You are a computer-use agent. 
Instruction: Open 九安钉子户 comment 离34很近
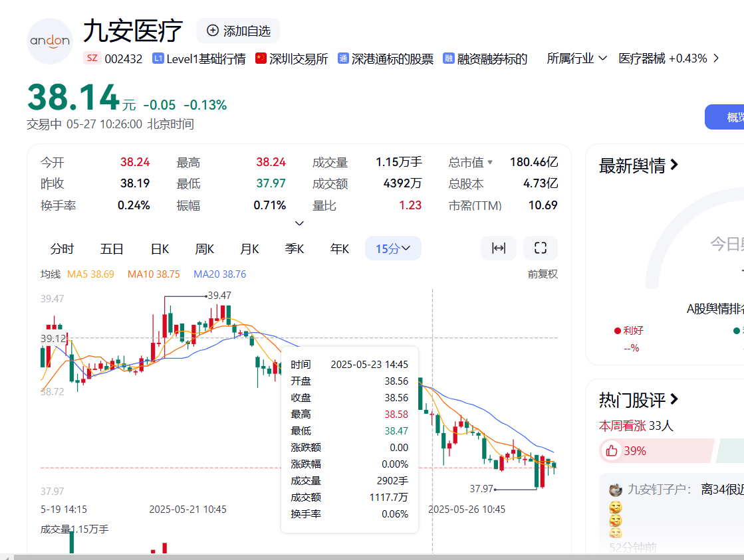[x=722, y=490]
